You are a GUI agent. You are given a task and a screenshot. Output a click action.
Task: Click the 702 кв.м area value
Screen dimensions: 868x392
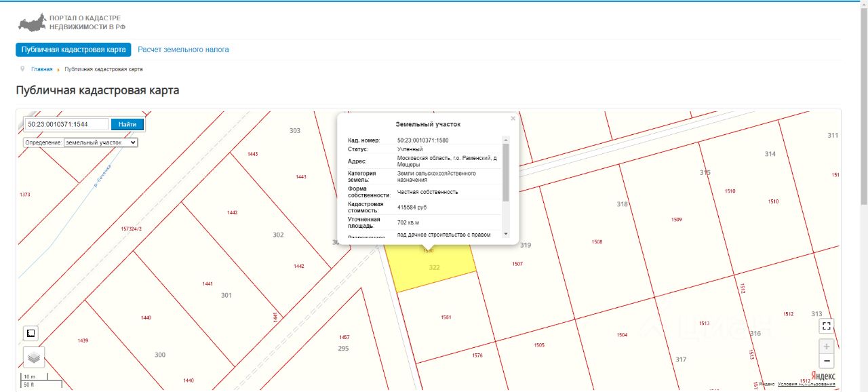click(408, 222)
